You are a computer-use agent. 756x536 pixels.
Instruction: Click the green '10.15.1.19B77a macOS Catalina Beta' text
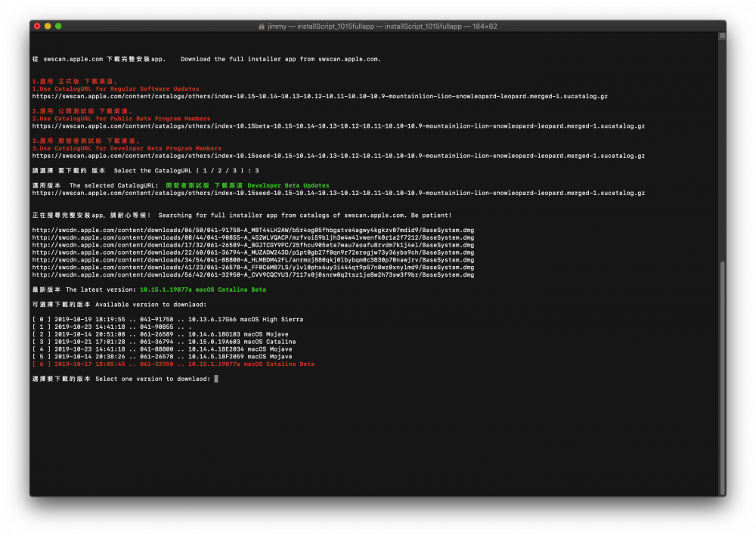coord(203,290)
